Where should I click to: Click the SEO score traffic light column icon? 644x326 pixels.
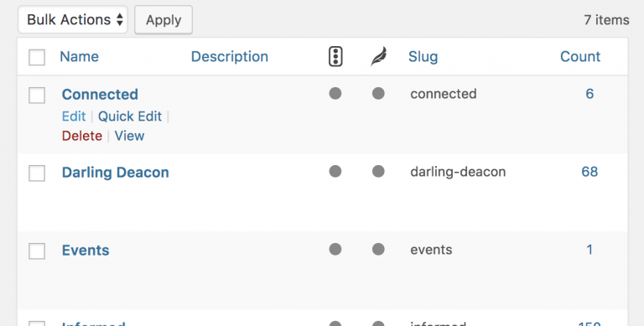(335, 57)
